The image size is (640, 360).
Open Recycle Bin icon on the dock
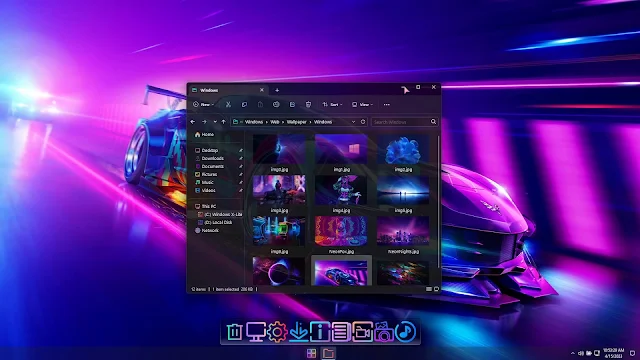point(234,331)
